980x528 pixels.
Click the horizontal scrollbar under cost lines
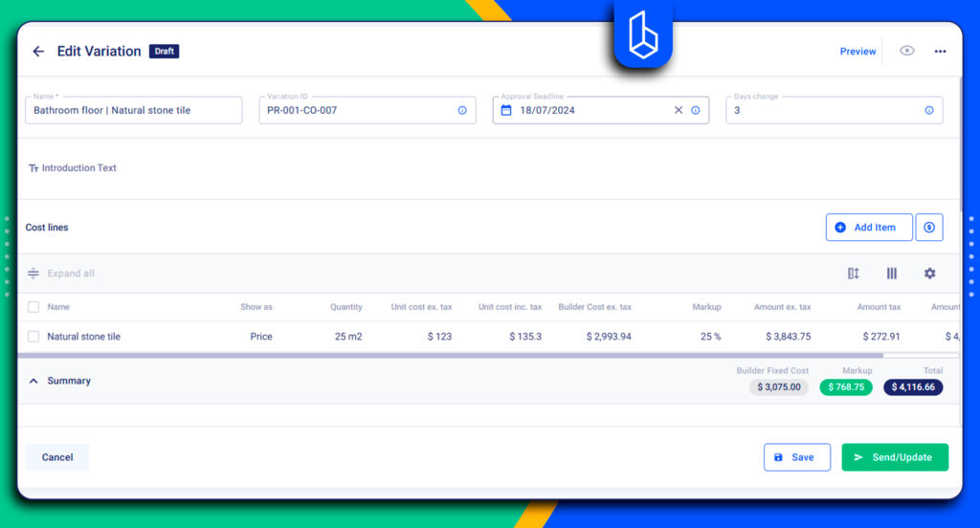pos(450,355)
